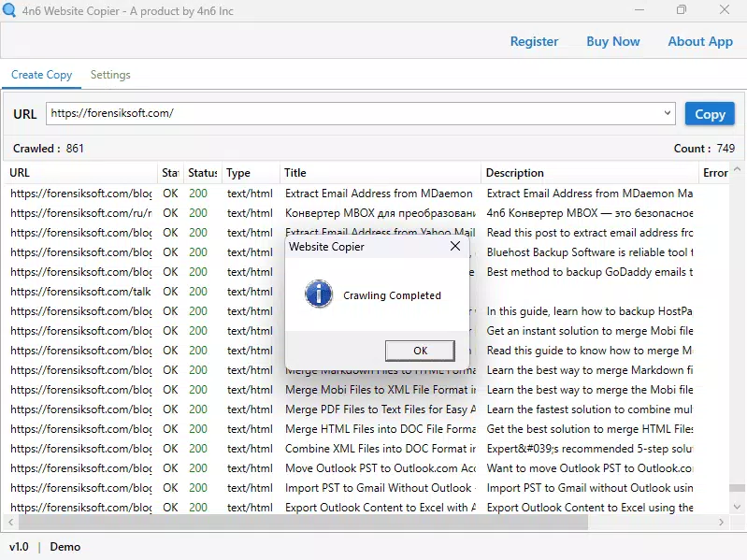Click the 'Count : 749' counter label
Image resolution: width=747 pixels, height=560 pixels.
[x=704, y=149]
